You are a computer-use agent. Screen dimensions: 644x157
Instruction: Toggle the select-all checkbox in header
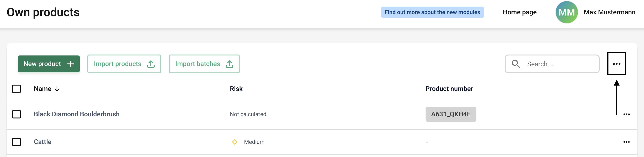click(16, 89)
